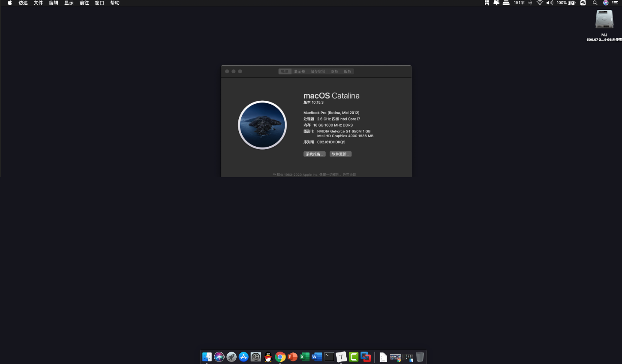Image resolution: width=622 pixels, height=364 pixels.
Task: Open the 窗口 menu
Action: [x=99, y=3]
